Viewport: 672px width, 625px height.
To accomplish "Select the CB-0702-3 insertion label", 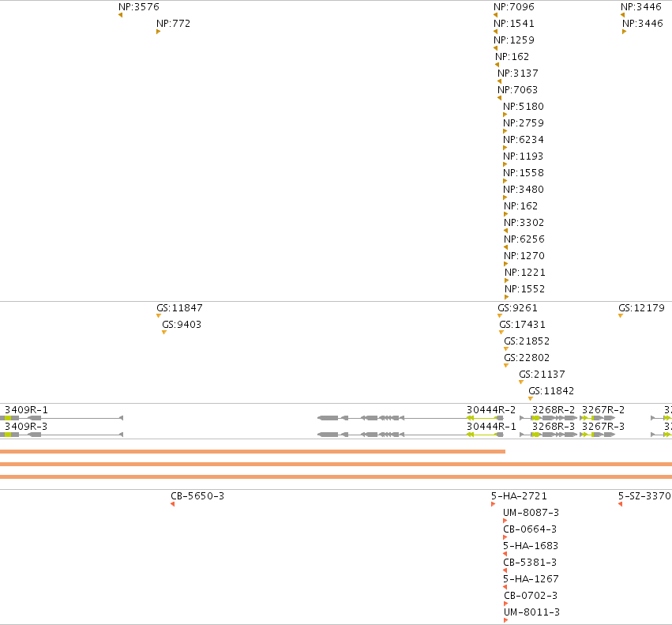I will tap(531, 596).
